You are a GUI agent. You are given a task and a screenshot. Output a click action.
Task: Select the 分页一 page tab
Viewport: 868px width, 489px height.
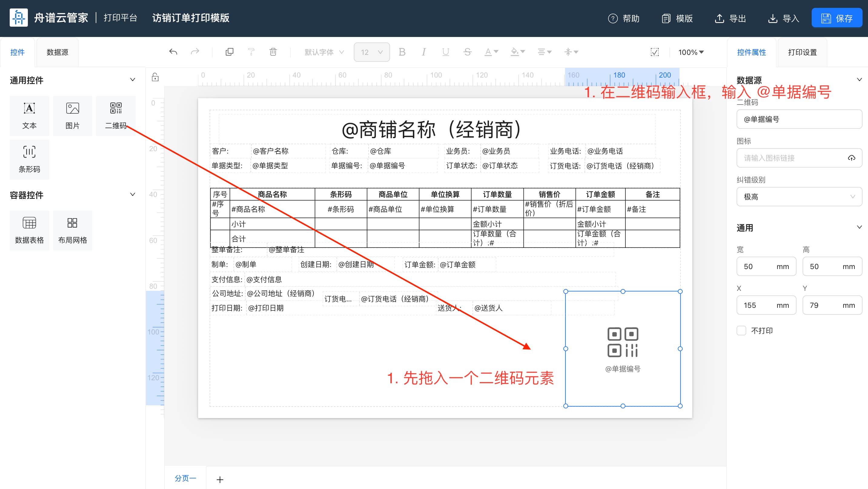pyautogui.click(x=185, y=478)
